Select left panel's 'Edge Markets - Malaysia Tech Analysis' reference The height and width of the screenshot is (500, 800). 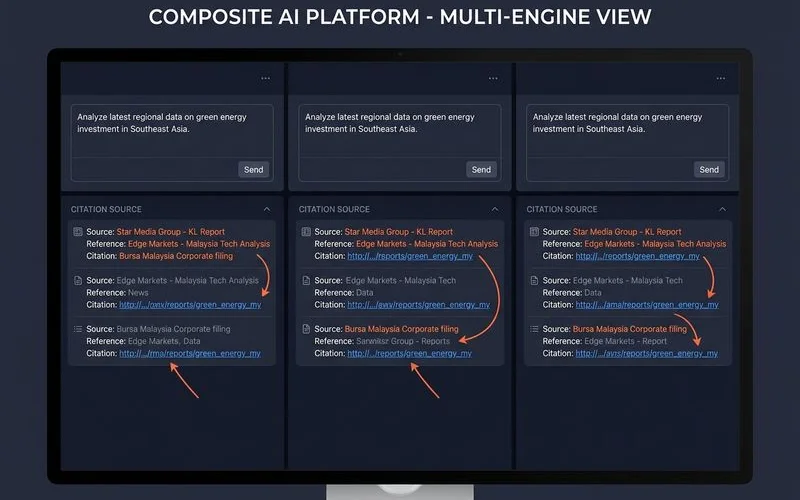199,244
